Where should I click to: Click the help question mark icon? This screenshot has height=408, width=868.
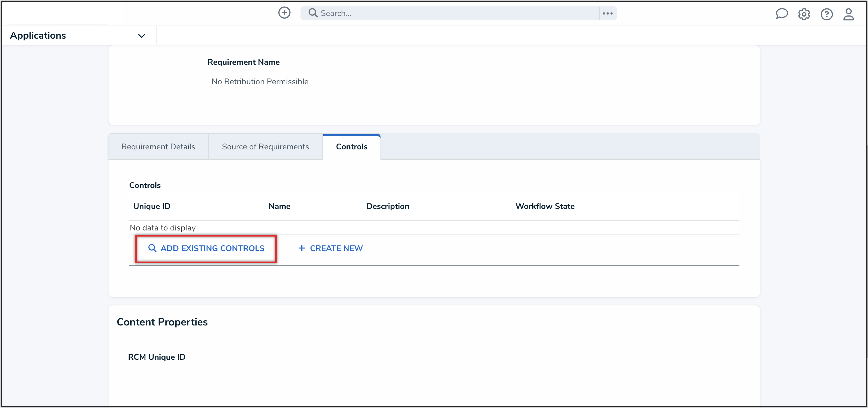coord(827,14)
